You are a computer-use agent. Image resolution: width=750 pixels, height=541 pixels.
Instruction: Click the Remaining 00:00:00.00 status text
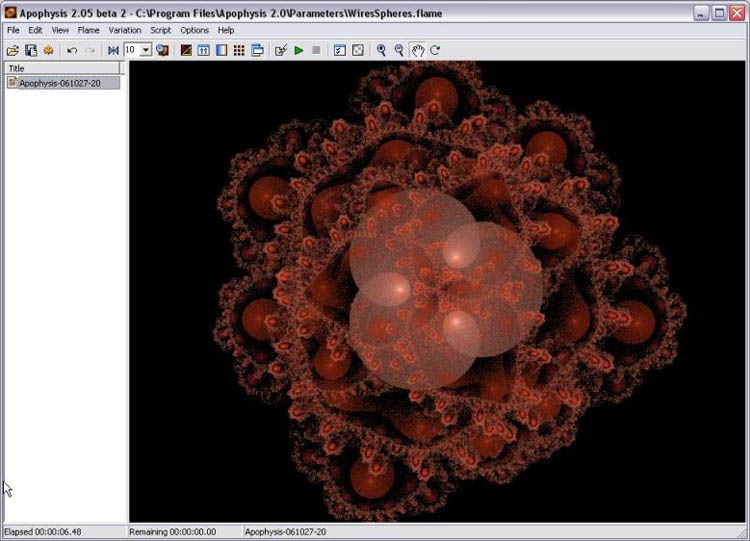tap(172, 532)
